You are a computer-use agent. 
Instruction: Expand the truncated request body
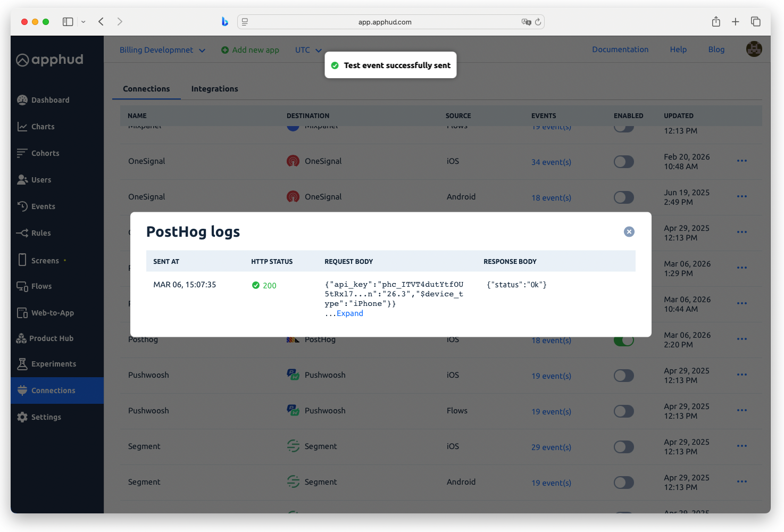(x=349, y=313)
